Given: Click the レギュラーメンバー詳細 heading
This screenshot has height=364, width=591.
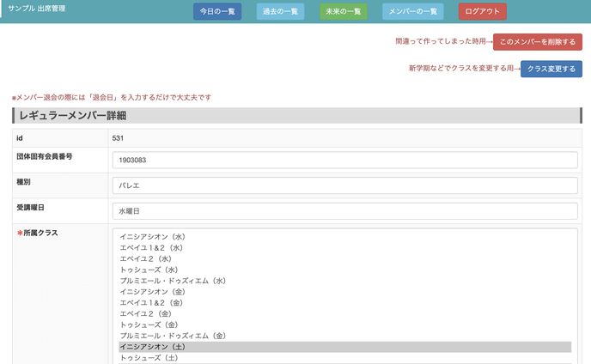Looking at the screenshot, I should click(73, 116).
